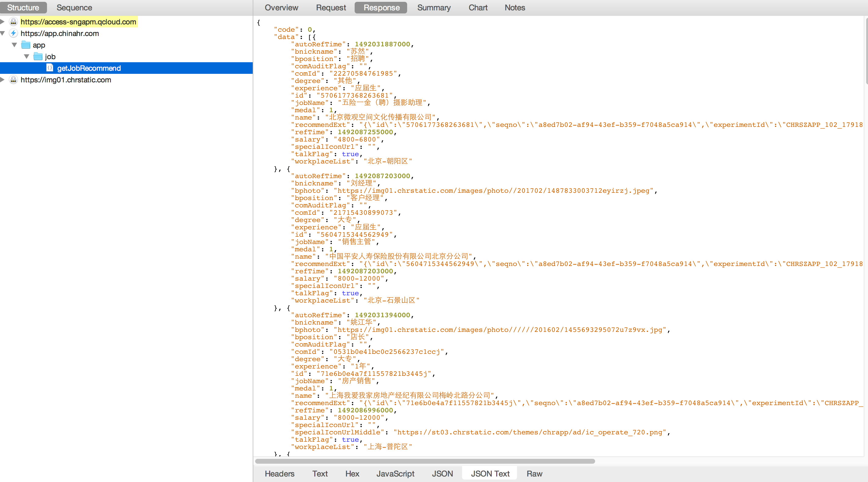Open the Request tab
This screenshot has width=868, height=482.
(x=331, y=7)
